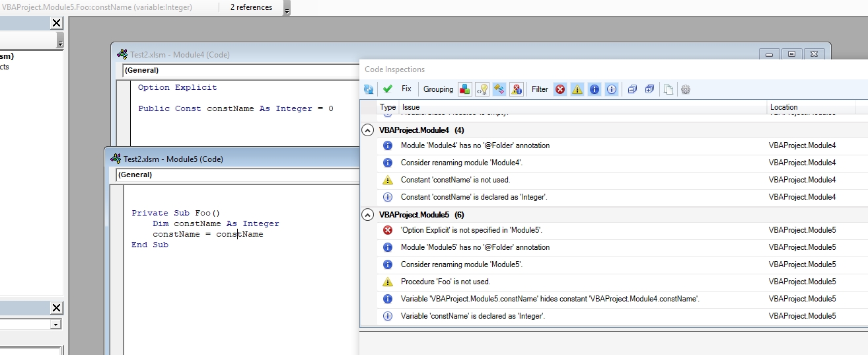This screenshot has height=355, width=868.
Task: Click 'Dim constName As Integer' line
Action: [216, 223]
